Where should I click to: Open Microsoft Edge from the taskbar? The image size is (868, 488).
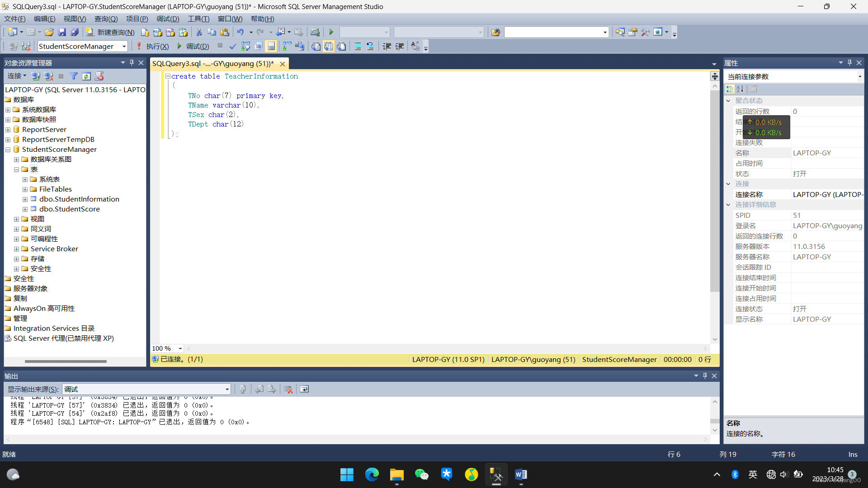tap(372, 474)
